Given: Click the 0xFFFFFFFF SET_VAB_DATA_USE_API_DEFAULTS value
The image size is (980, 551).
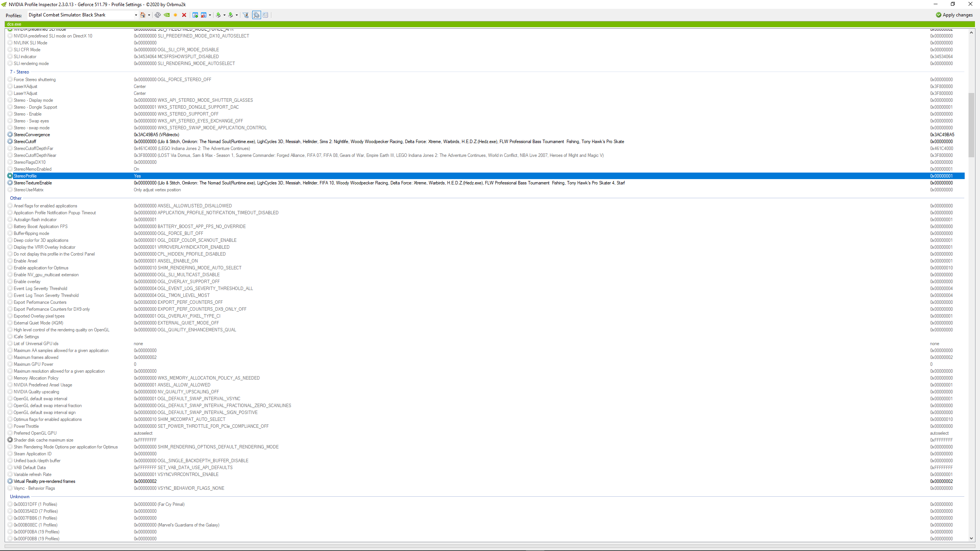Looking at the screenshot, I should (183, 468).
